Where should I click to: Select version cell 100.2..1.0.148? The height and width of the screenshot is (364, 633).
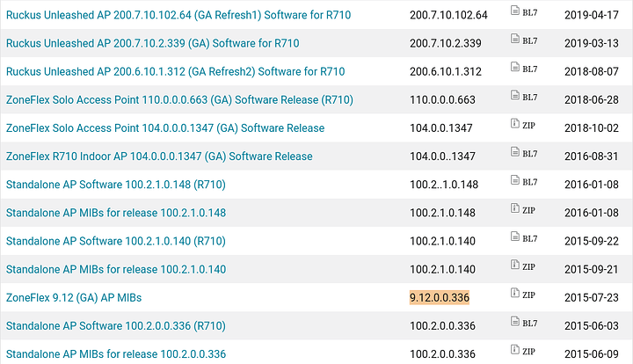444,185
